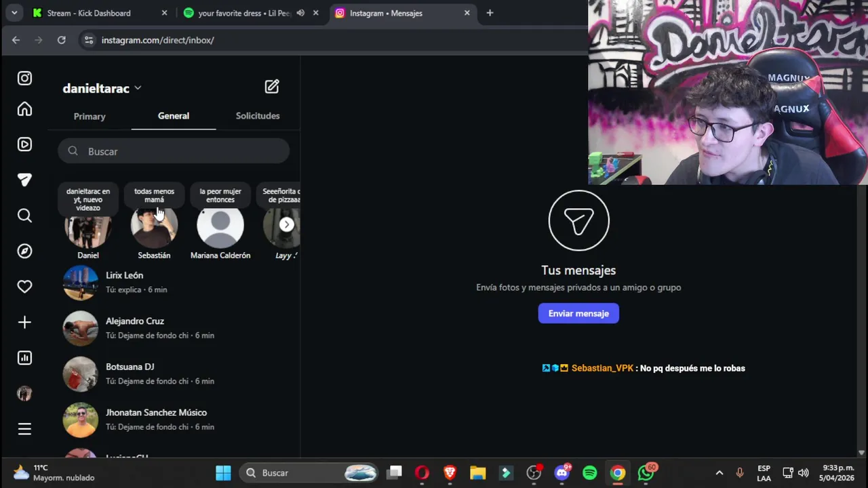The height and width of the screenshot is (488, 868).
Task: Open Sebastián's note avatar
Action: (154, 226)
